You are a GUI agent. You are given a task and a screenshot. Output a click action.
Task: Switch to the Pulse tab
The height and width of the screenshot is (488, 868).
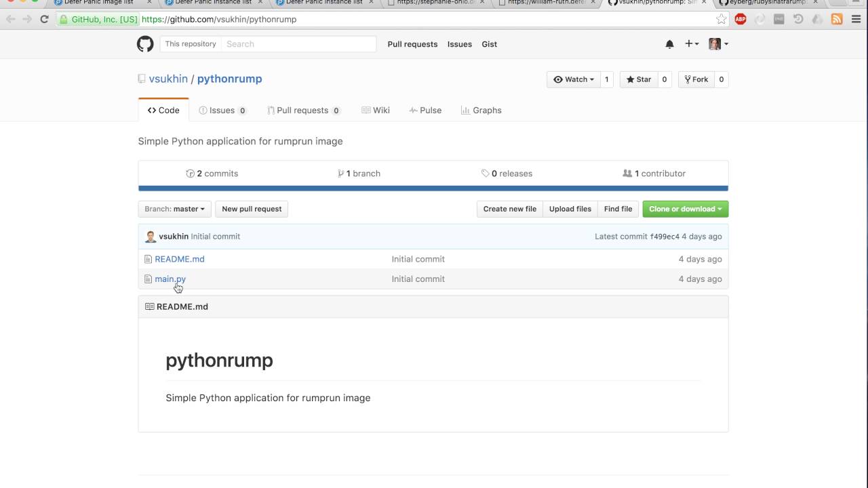(x=425, y=110)
